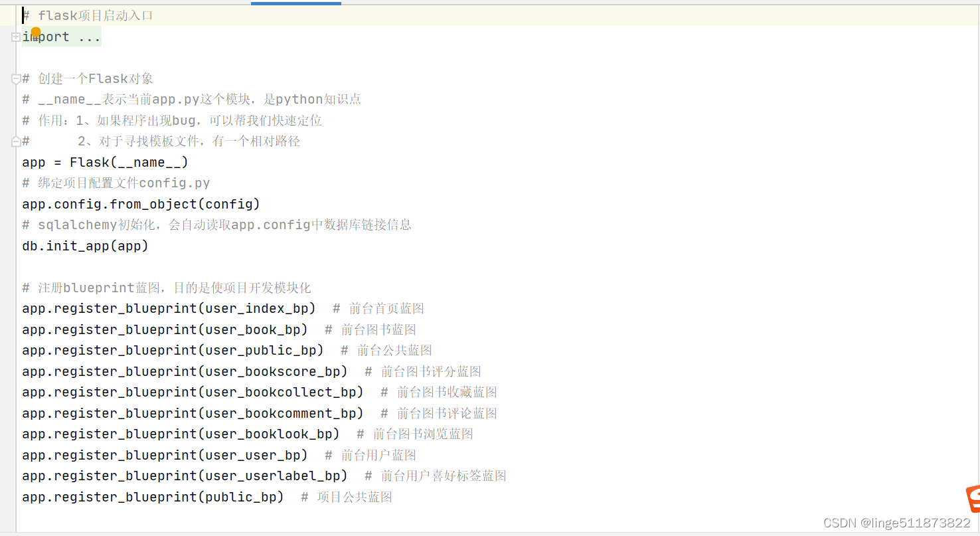Image resolution: width=980 pixels, height=536 pixels.
Task: Click the line 'app.config.from_object(config)'
Action: (x=141, y=204)
